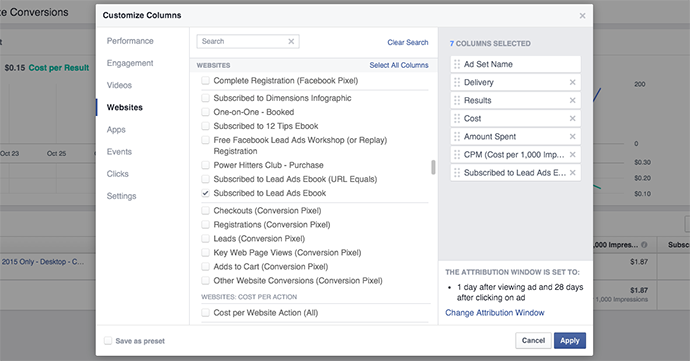The image size is (690, 361).
Task: Check Power Hitters Club - Purchase
Action: click(x=205, y=165)
